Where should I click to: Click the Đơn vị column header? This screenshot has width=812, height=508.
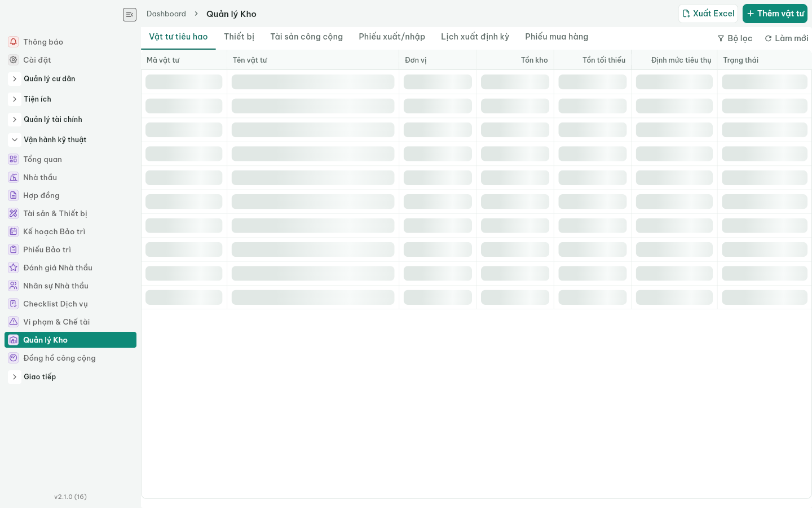tap(438, 60)
